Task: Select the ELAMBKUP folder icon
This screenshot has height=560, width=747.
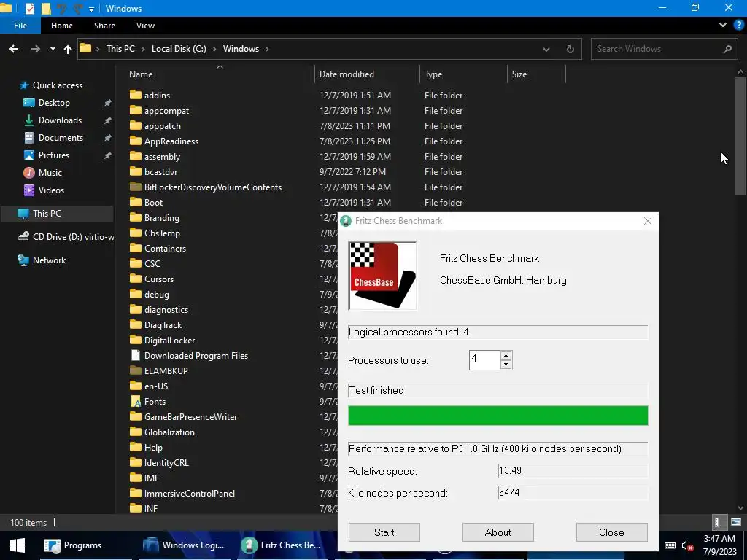Action: (x=136, y=370)
